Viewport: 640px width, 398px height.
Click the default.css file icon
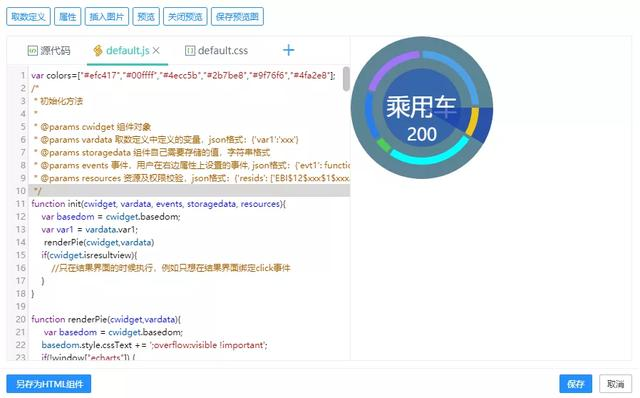[x=190, y=51]
